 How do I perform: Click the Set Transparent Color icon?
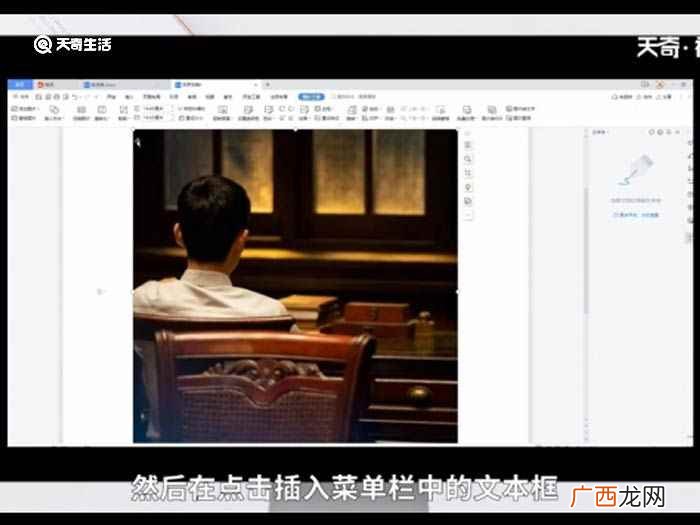248,110
